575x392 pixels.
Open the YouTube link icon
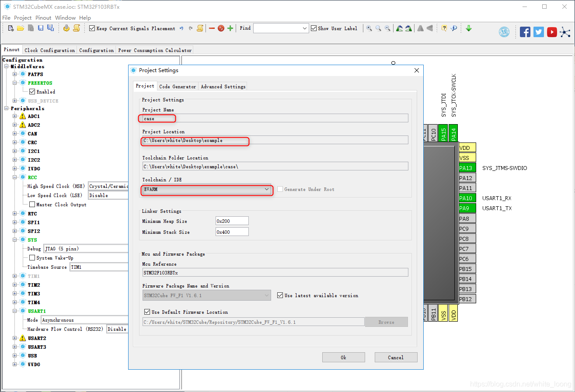point(552,32)
